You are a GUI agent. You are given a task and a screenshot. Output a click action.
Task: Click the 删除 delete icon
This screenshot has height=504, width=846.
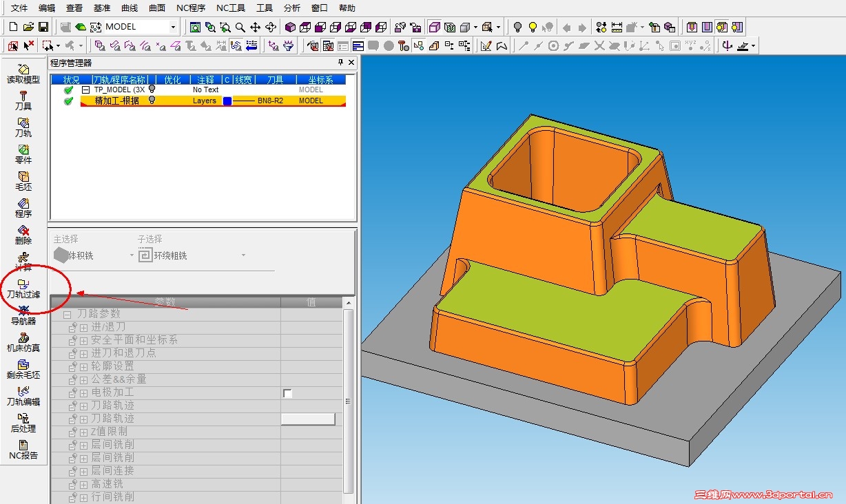point(23,234)
